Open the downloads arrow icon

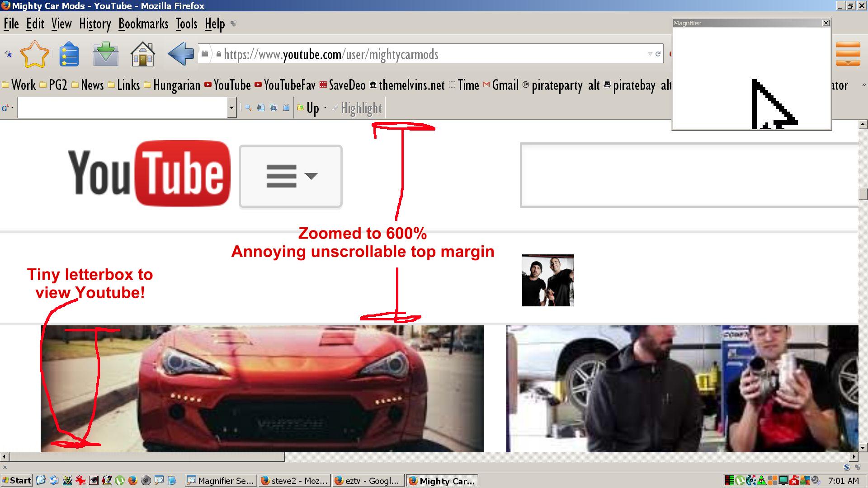pos(105,54)
